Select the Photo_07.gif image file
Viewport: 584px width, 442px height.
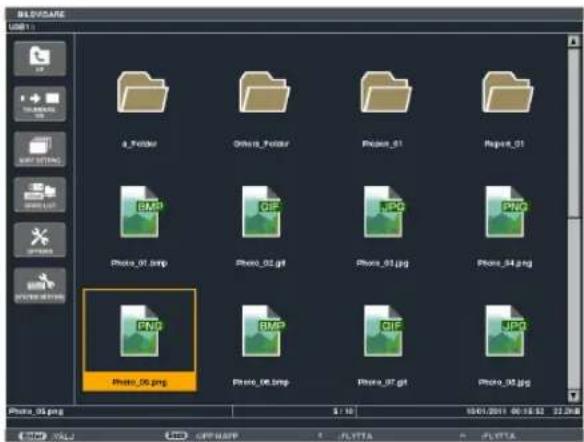[385, 331]
